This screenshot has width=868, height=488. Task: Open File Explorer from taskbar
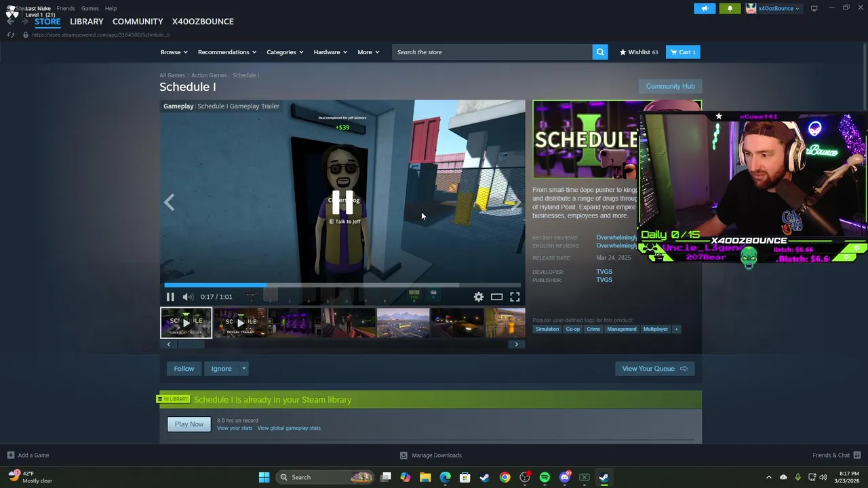pos(425,477)
